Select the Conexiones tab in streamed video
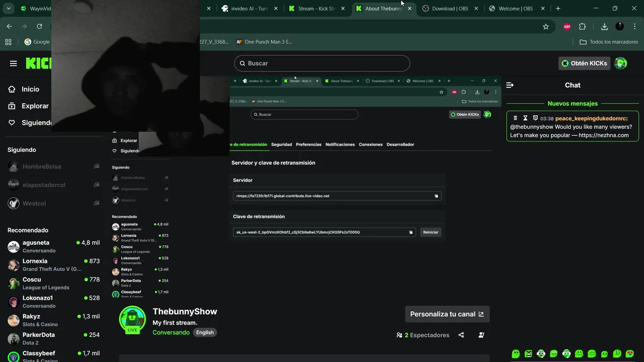This screenshot has width=644, height=362. (x=371, y=145)
